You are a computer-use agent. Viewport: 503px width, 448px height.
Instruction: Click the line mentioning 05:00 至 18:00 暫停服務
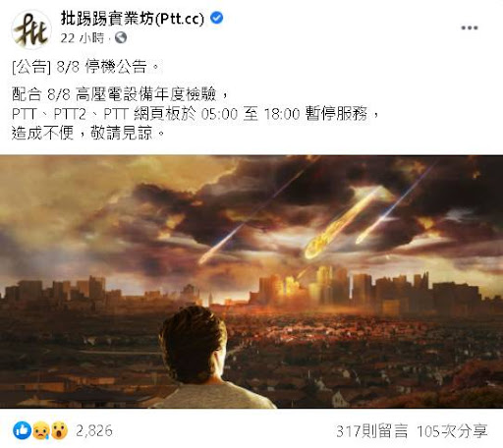pyautogui.click(x=196, y=114)
